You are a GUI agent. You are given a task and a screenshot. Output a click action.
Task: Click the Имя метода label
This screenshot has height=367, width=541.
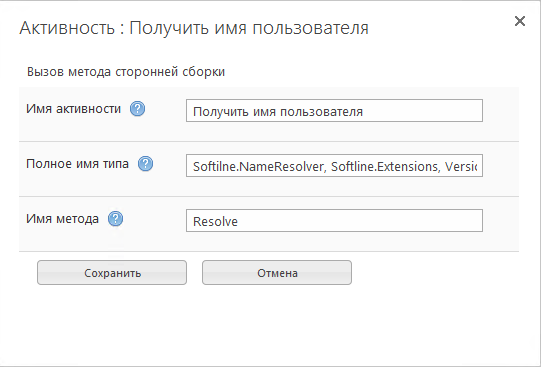click(x=62, y=219)
